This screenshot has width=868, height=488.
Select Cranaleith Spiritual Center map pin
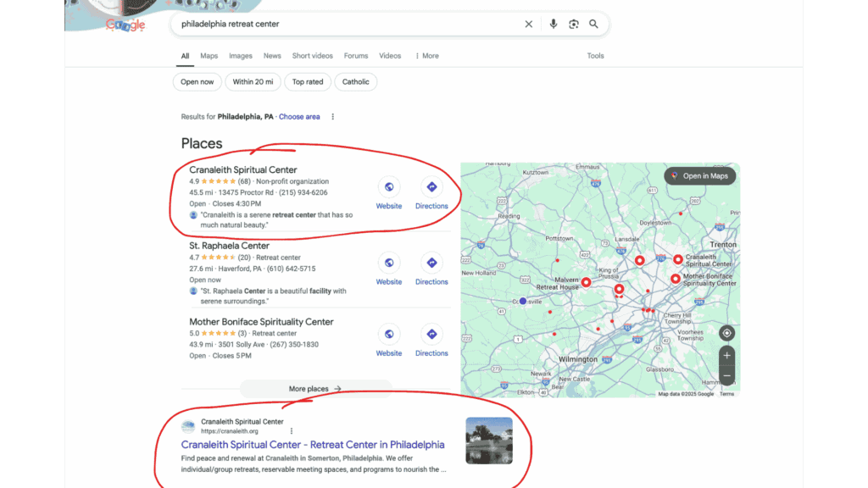pyautogui.click(x=678, y=259)
